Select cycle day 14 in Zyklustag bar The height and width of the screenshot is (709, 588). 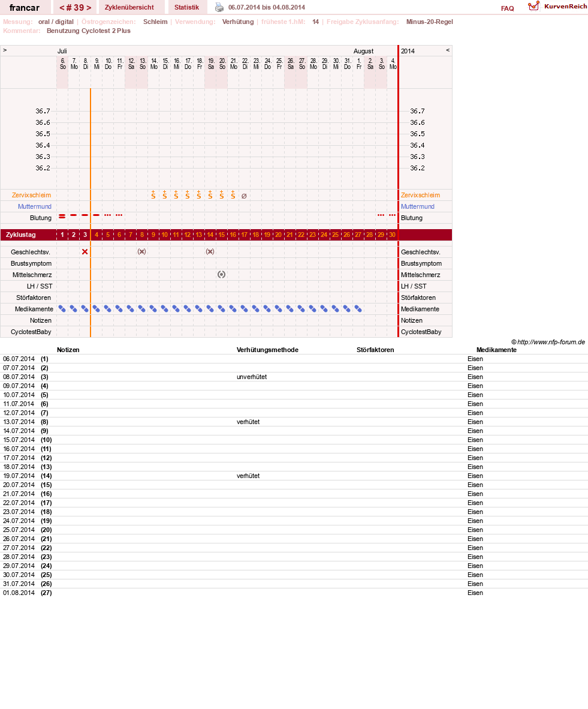pos(210,235)
